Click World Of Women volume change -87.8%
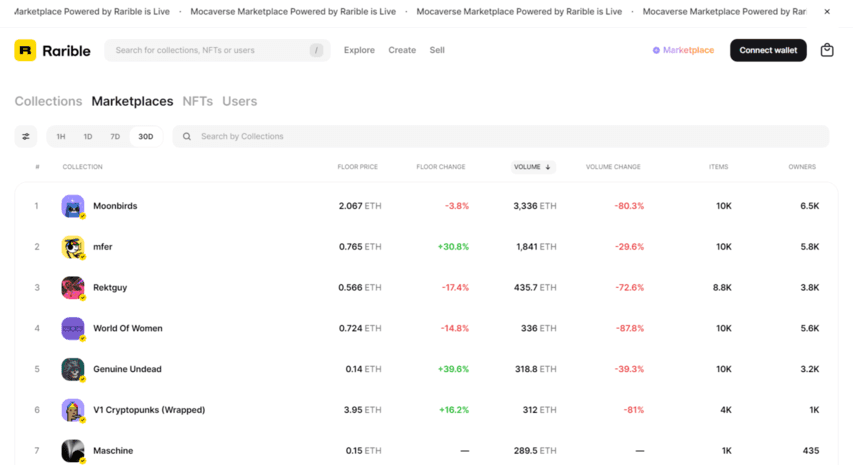This screenshot has width=853, height=465. (x=629, y=328)
